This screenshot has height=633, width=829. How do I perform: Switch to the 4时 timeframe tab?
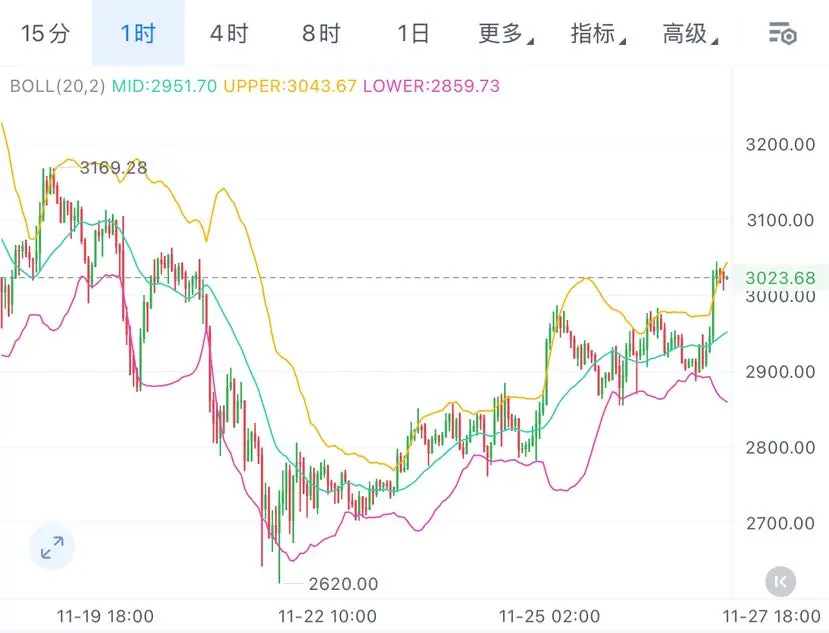pyautogui.click(x=229, y=33)
